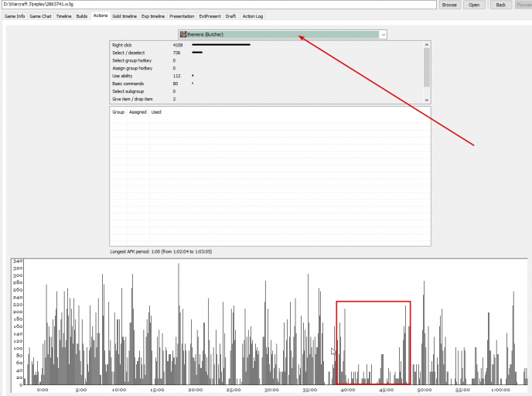This screenshot has height=396, width=532.
Task: Click the Use ability count 112
Action: [x=176, y=76]
